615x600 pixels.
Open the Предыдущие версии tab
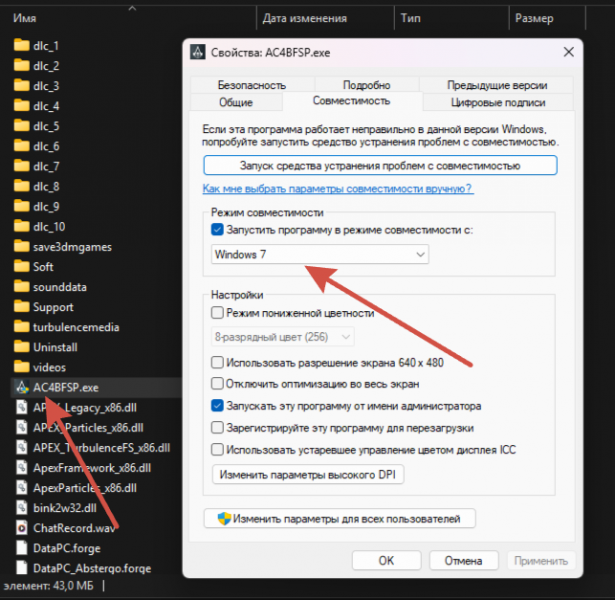(x=497, y=85)
